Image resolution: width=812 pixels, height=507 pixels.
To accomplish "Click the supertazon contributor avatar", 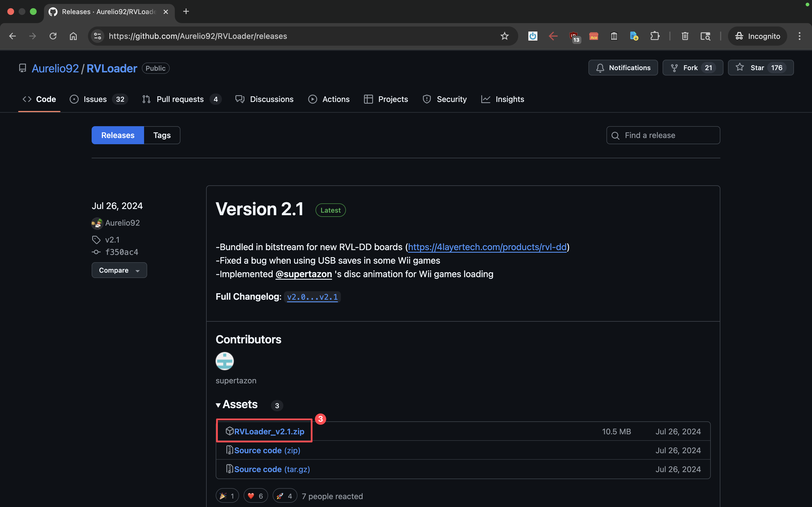I will pyautogui.click(x=224, y=361).
